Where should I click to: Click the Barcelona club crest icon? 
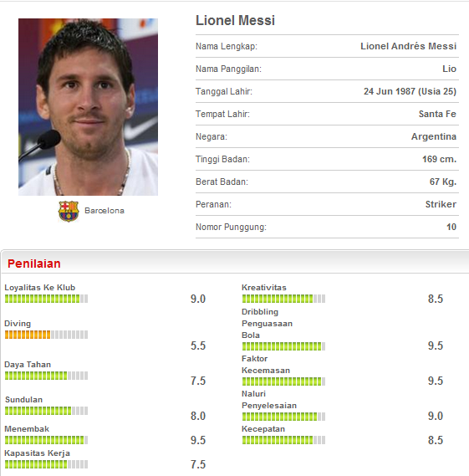[x=69, y=211]
